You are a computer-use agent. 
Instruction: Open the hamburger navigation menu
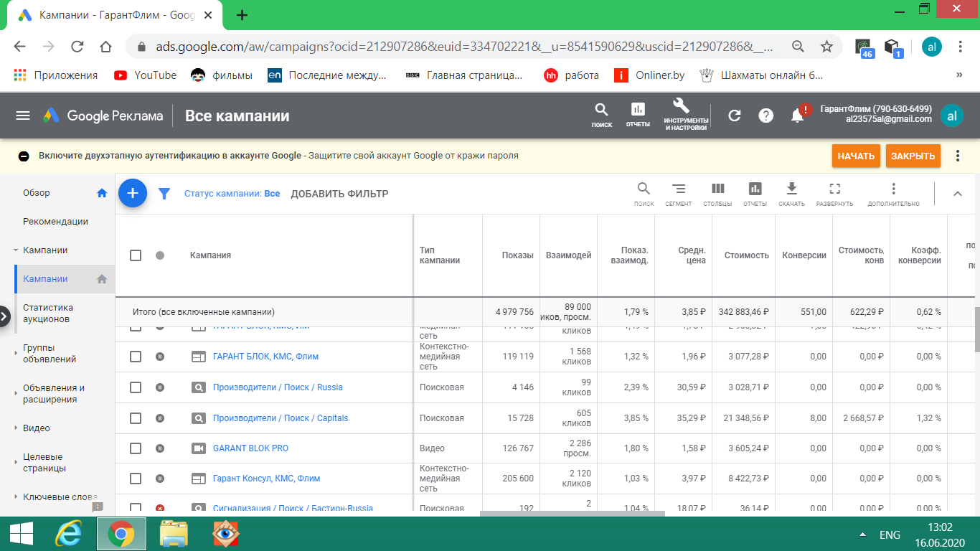tap(23, 116)
